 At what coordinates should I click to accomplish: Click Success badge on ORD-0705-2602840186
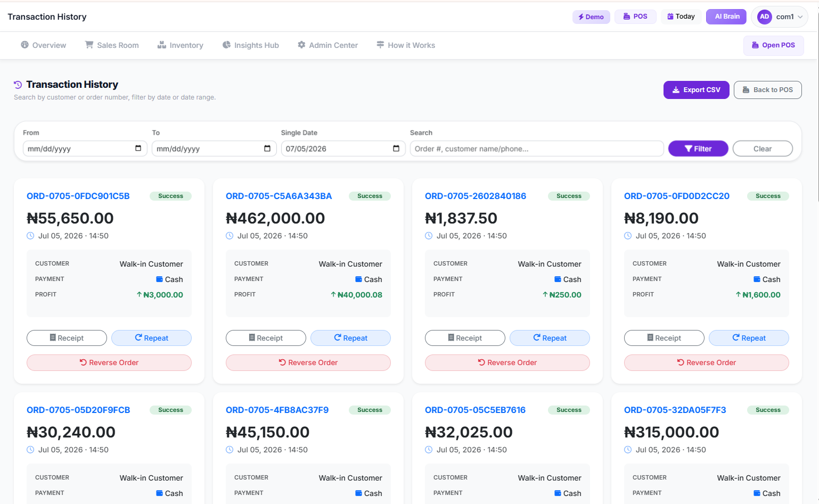[569, 196]
